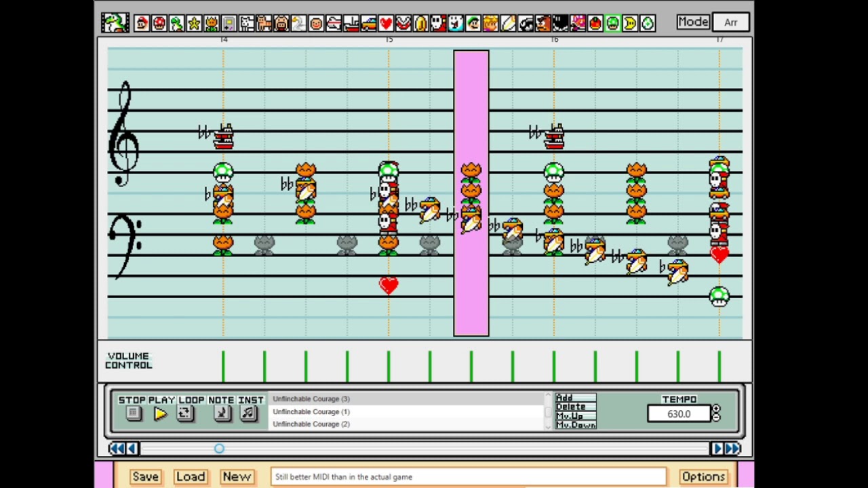868x488 pixels.
Task: Select the Yoshi Egg instrument
Action: click(648, 23)
